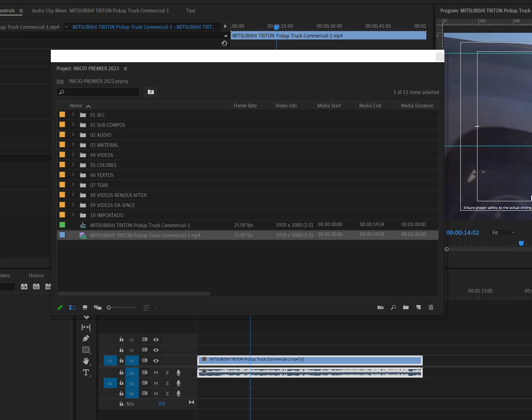Expand the 08 VIDEOS RENDER AFTER bin
This screenshot has height=420, width=532.
73,195
